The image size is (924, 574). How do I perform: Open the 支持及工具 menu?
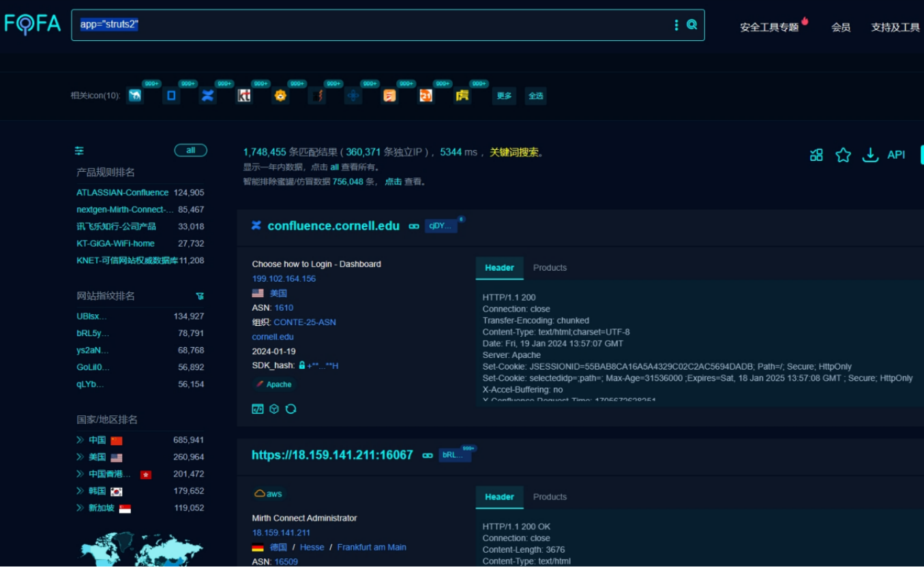click(895, 27)
